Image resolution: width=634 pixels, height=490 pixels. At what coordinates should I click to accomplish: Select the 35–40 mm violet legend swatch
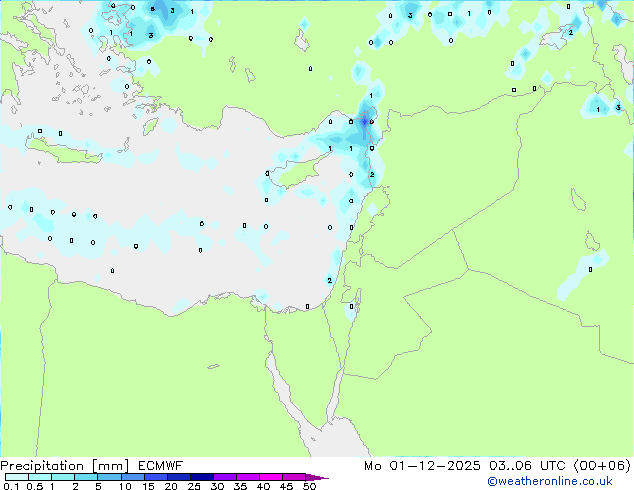pyautogui.click(x=248, y=477)
